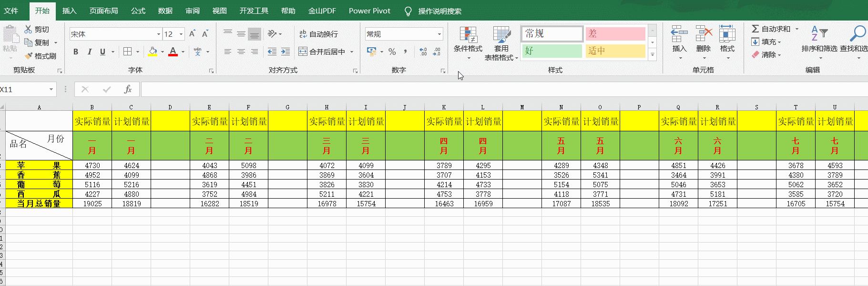Screen dimensions: 868x286
Task: Apply comma style
Action: 406,51
